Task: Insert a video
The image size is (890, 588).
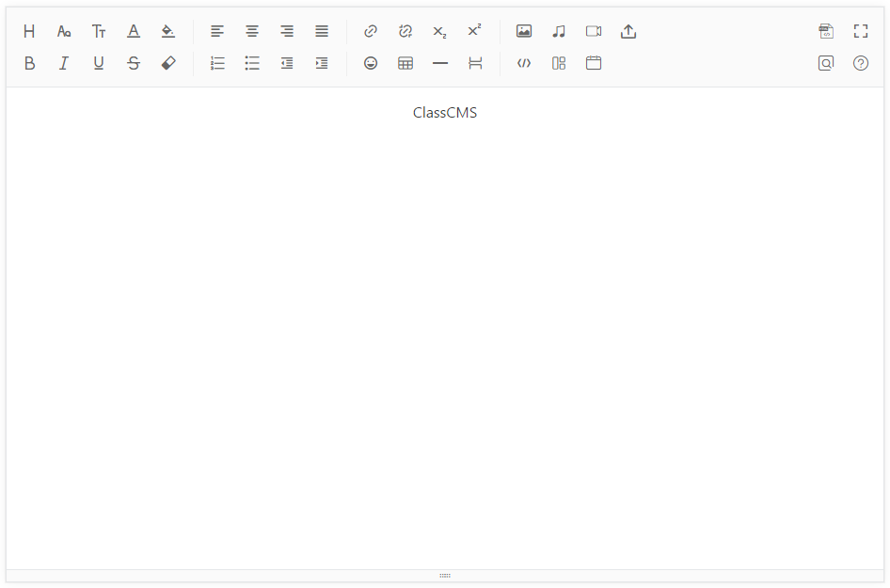Action: pyautogui.click(x=594, y=31)
